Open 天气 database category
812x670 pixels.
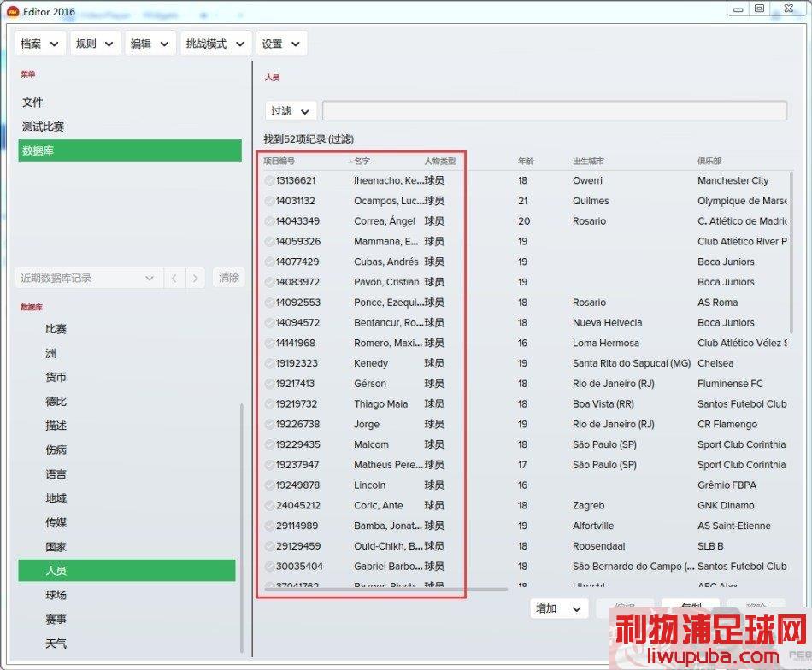(56, 643)
